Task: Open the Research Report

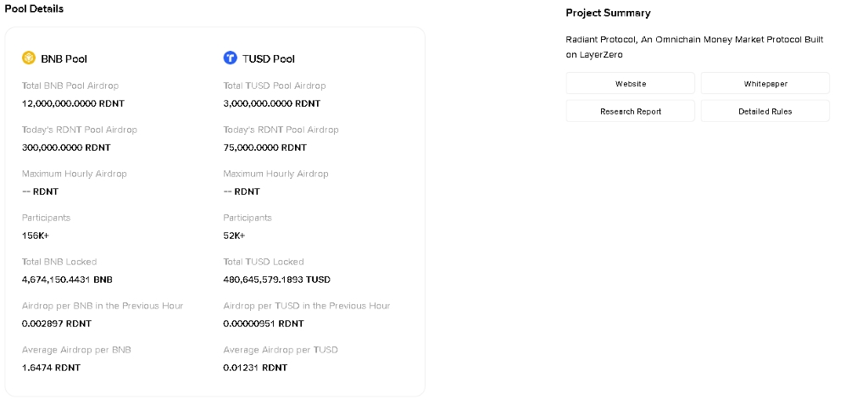Action: [x=631, y=111]
